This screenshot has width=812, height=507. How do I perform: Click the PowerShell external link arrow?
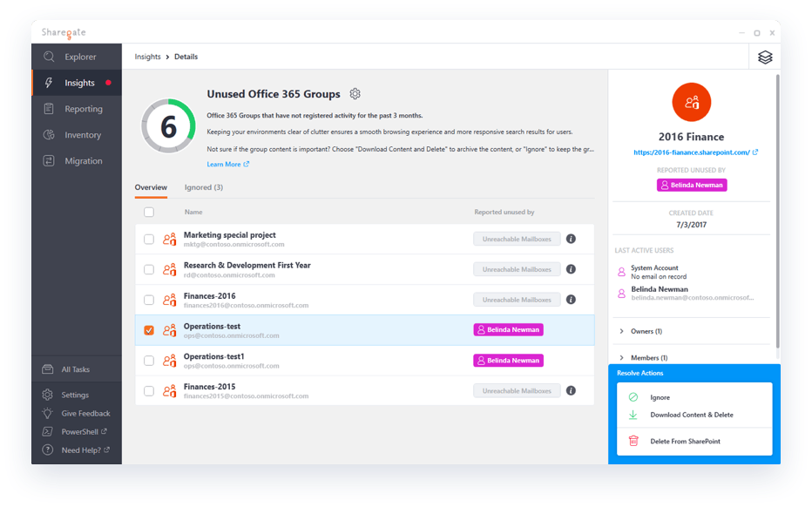pyautogui.click(x=104, y=431)
